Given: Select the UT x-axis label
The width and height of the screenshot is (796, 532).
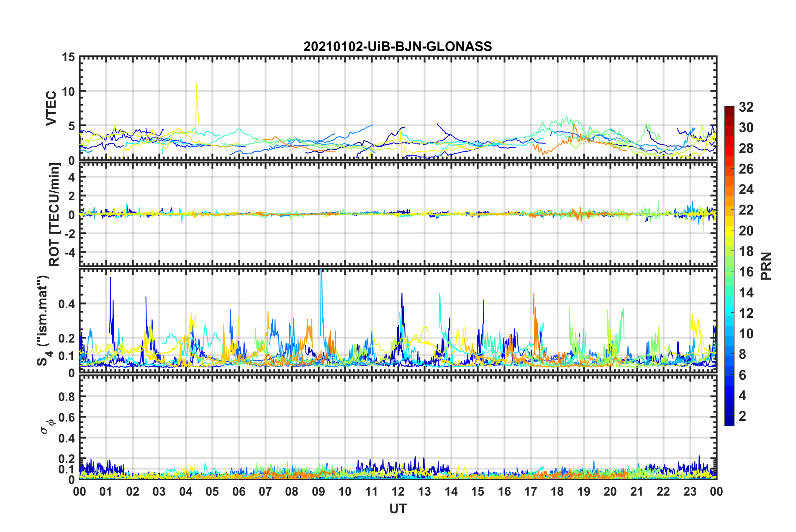Looking at the screenshot, I should 398,509.
